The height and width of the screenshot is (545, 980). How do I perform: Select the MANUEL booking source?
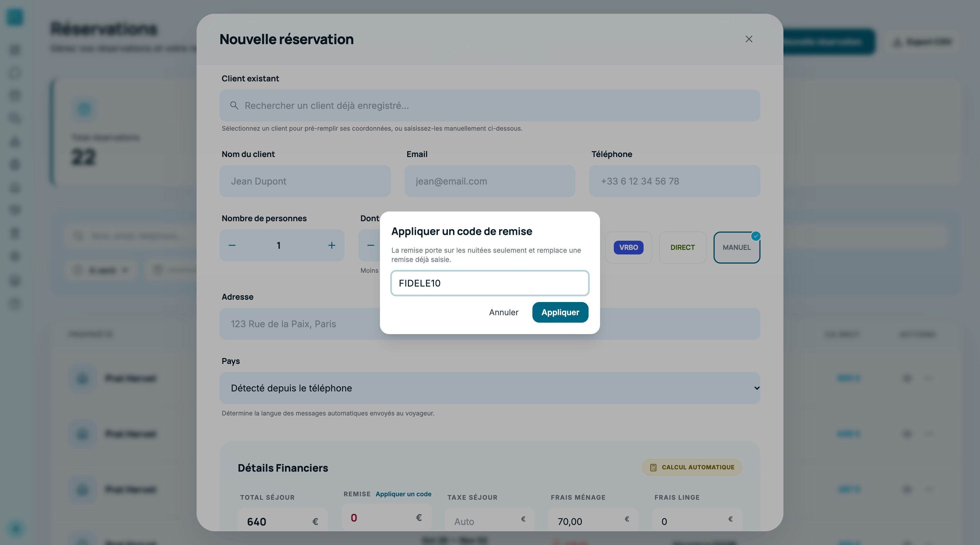click(736, 248)
